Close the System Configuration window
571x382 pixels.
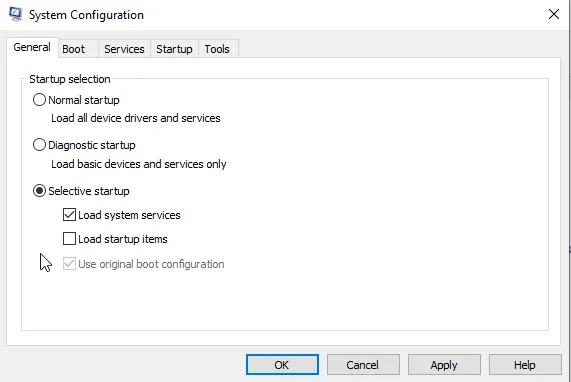pyautogui.click(x=554, y=14)
